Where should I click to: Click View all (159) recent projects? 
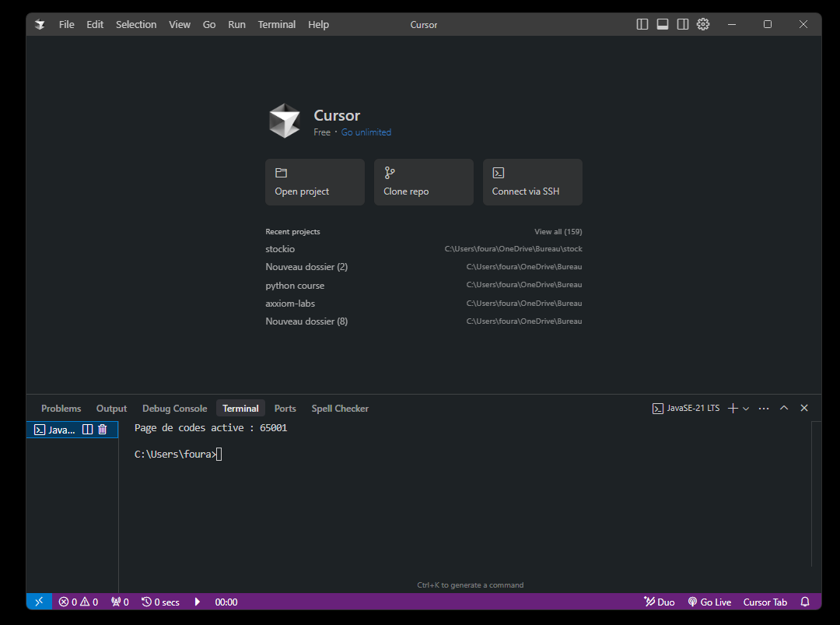pos(558,232)
